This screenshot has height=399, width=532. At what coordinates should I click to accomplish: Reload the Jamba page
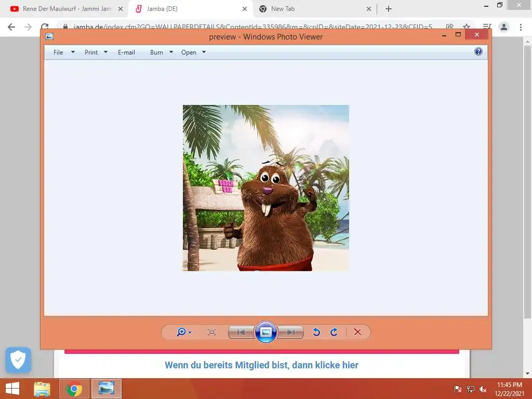[45, 27]
